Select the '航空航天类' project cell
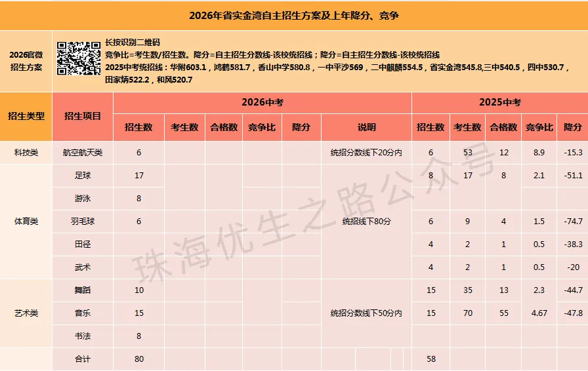The image size is (588, 371). [83, 153]
